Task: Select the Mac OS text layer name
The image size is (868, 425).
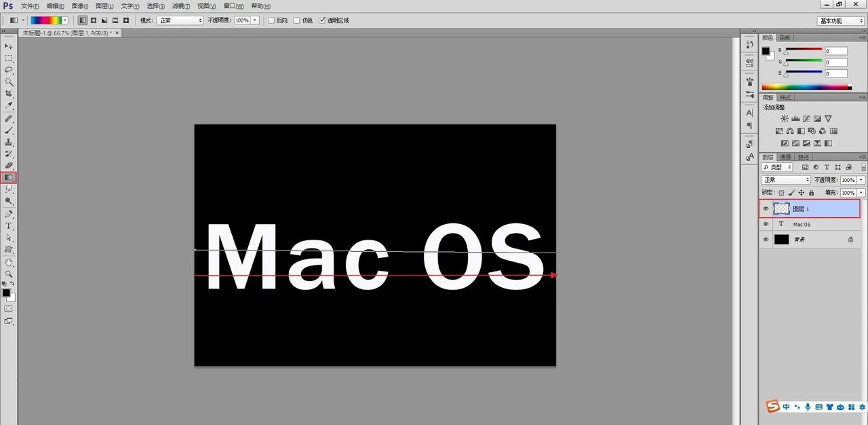Action: (802, 224)
